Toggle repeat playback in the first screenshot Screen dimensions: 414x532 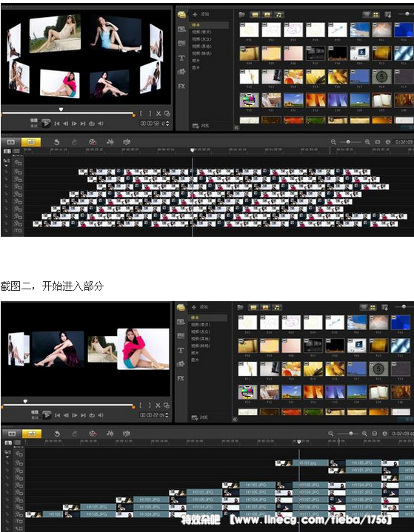tap(92, 124)
